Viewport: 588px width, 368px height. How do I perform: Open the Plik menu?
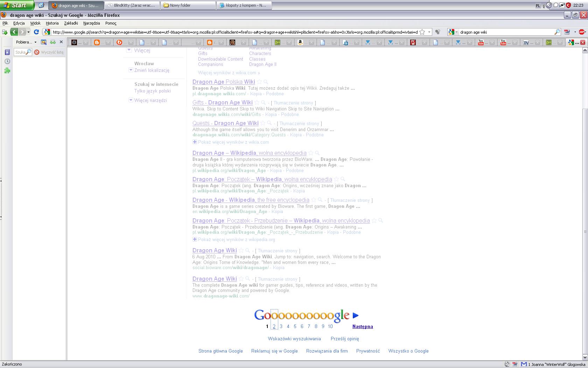[x=5, y=23]
